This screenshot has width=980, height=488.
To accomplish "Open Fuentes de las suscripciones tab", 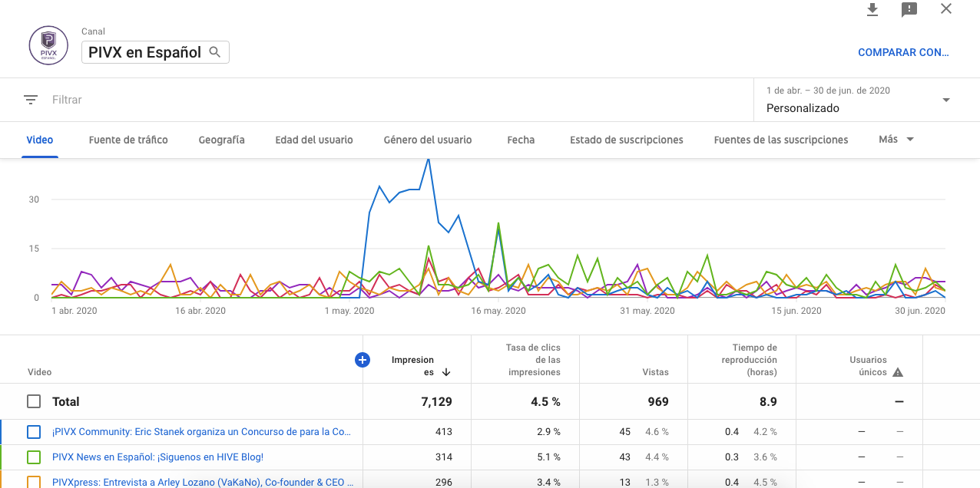I will [781, 140].
